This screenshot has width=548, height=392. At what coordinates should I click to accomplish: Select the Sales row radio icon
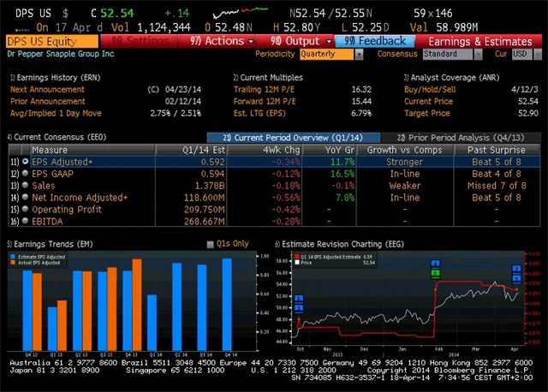(x=25, y=185)
